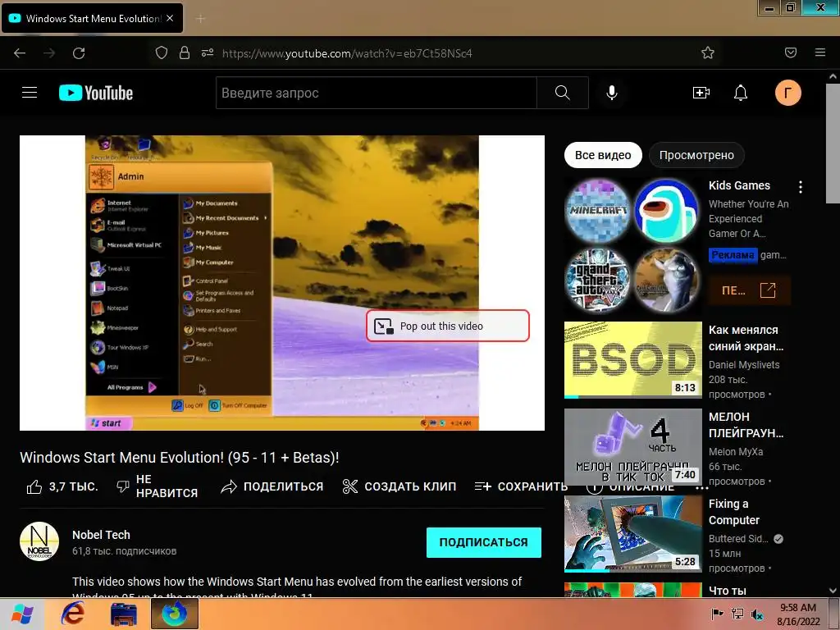Open the network tray icon

[737, 614]
